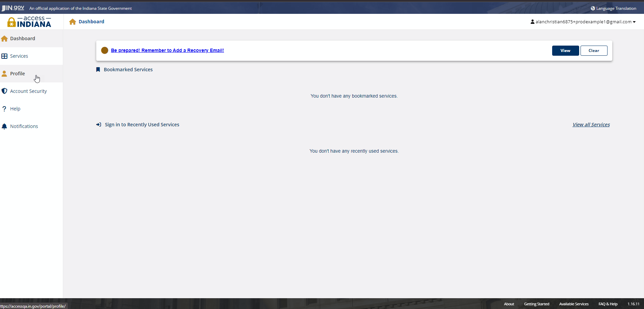Follow the View all Services link
This screenshot has width=644, height=309.
pyautogui.click(x=591, y=125)
